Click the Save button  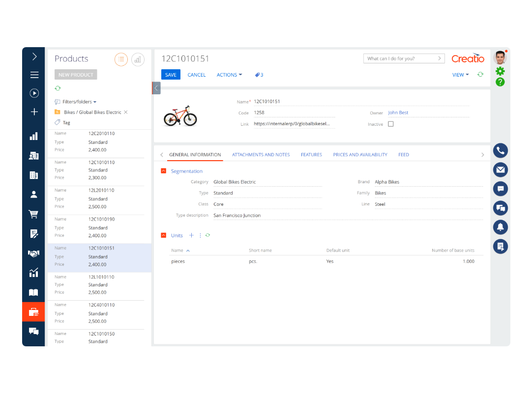[171, 75]
